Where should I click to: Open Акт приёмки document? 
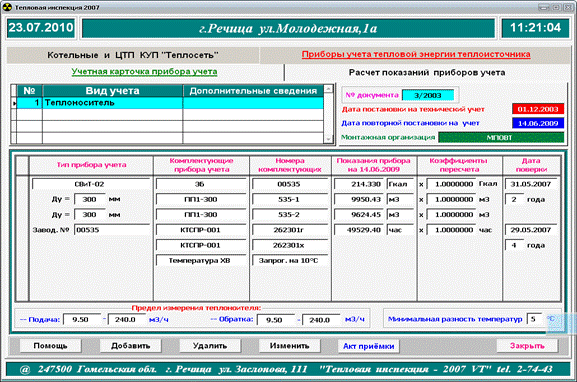click(x=368, y=346)
